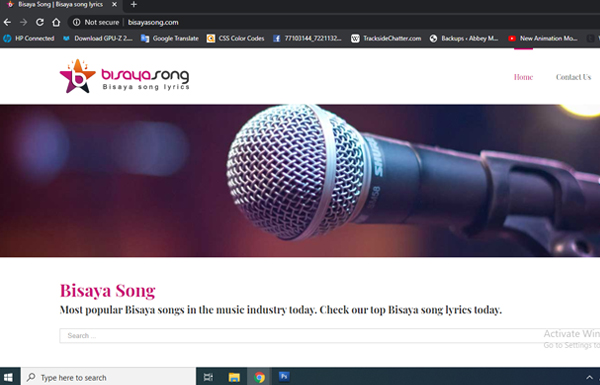Open CSS Color Codes bookmark

click(236, 38)
